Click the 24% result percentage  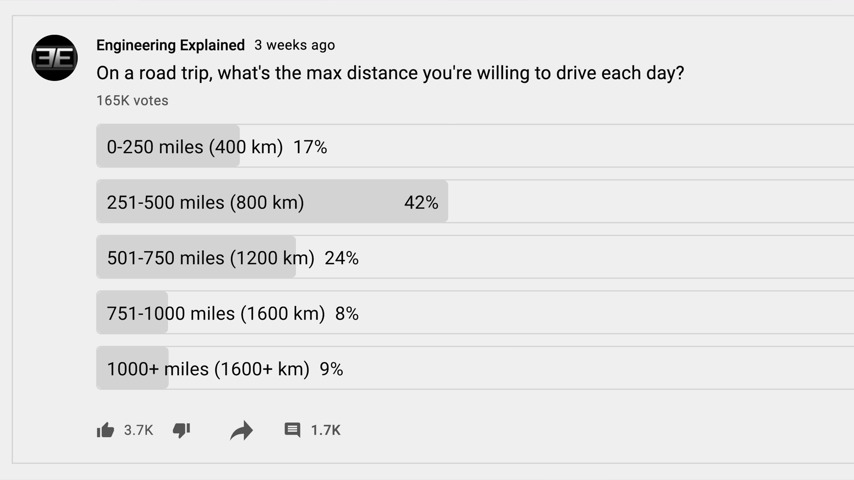(341, 258)
